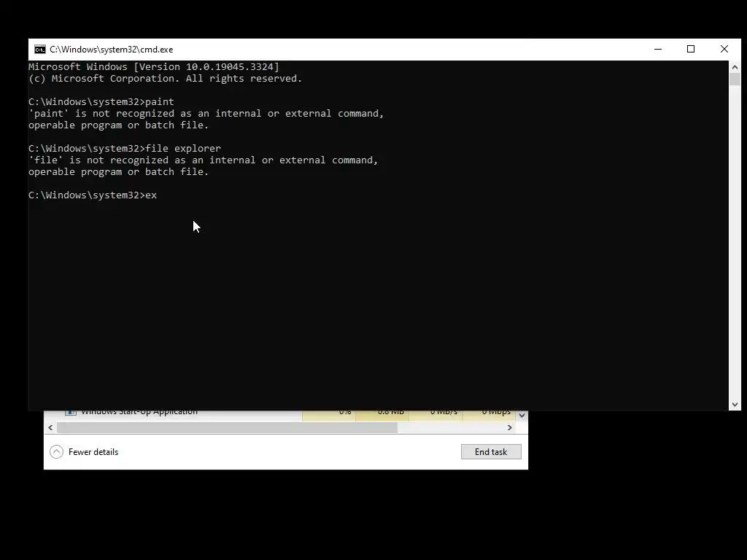Close the cmd.exe window
The height and width of the screenshot is (560, 747).
coord(724,49)
